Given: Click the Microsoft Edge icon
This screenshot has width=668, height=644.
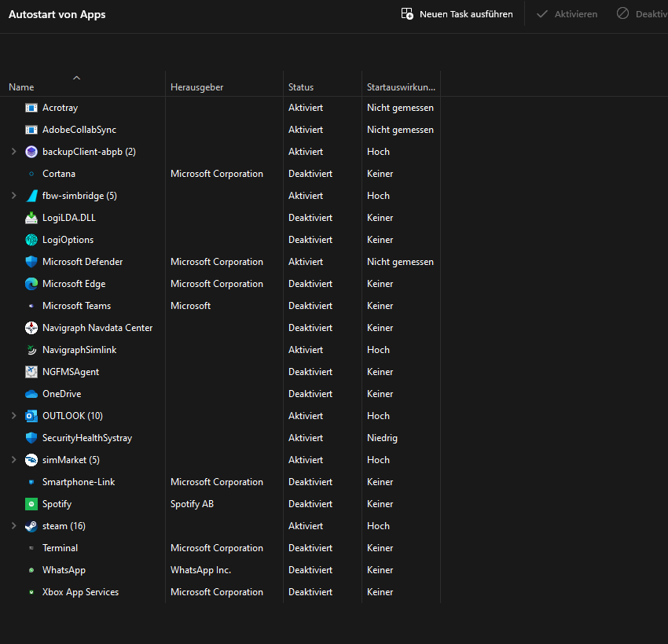Looking at the screenshot, I should [31, 283].
